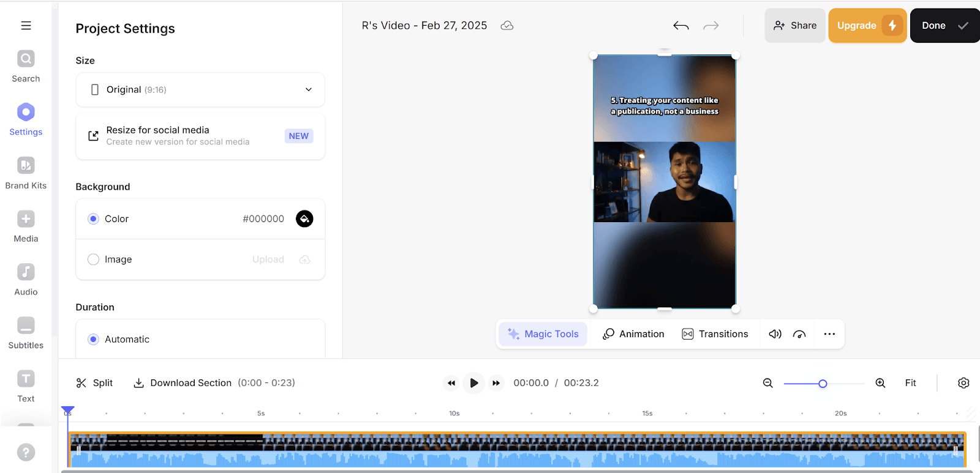Screen dimensions: 980x473
Task: Open the Search panel
Action: [26, 67]
